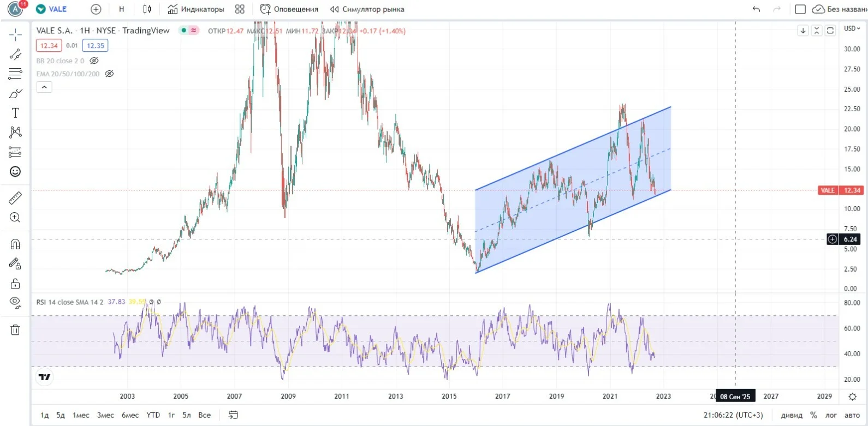Select the YTD time range
This screenshot has width=868, height=426.
(153, 415)
